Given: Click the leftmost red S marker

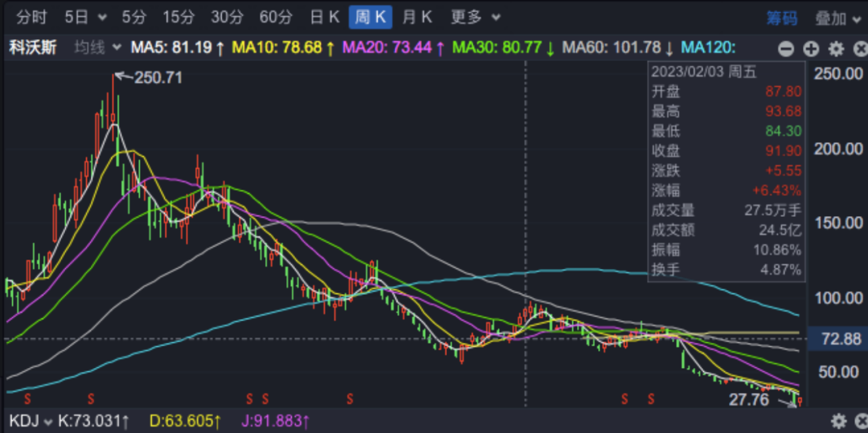Looking at the screenshot, I should [x=27, y=398].
